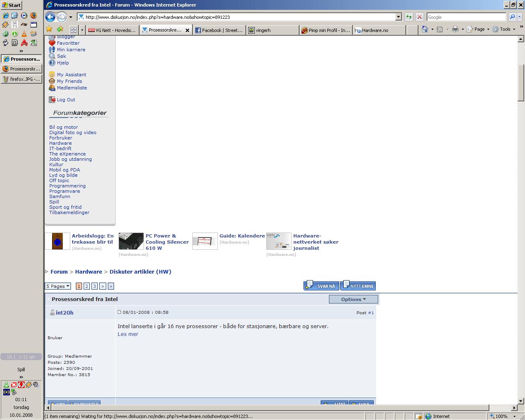Click the URL address bar field
Image resolution: width=525 pixels, height=420 pixels.
[239, 17]
